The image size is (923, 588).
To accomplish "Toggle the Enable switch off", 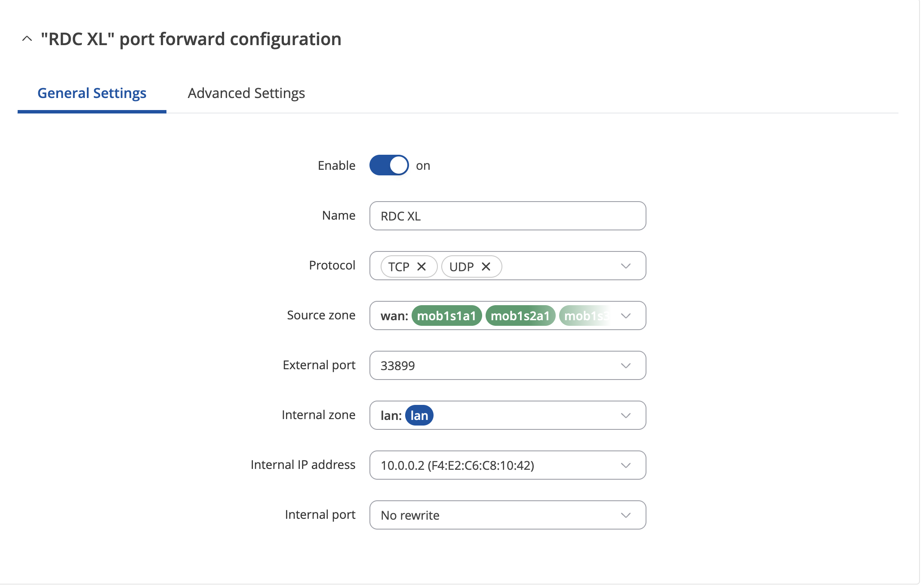I will (x=389, y=165).
